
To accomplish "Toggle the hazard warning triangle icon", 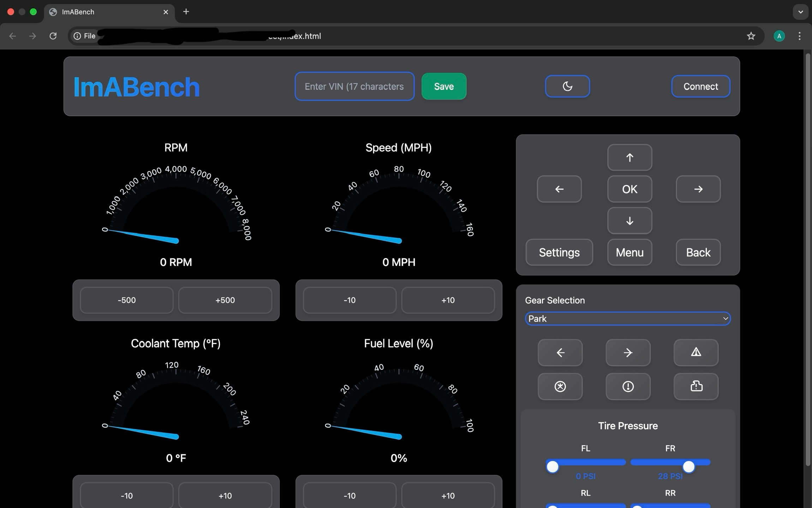I will [696, 353].
